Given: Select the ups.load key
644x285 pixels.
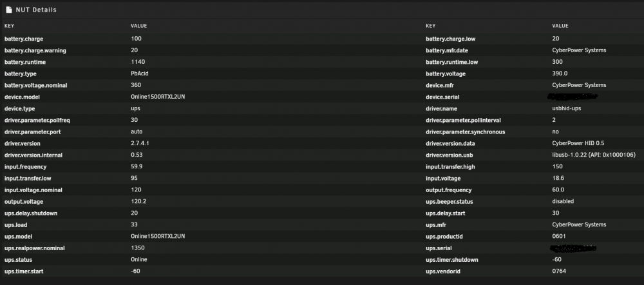Looking at the screenshot, I should click(x=16, y=225).
